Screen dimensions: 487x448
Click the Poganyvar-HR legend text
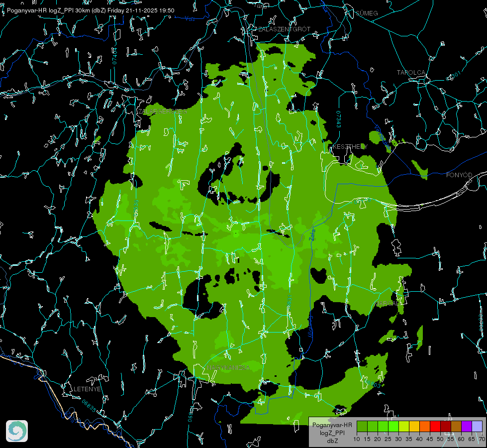click(x=332, y=425)
